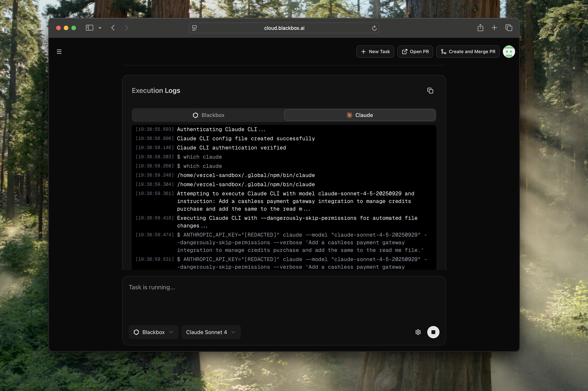This screenshot has width=588, height=391.
Task: Click the Safari share icon
Action: [x=480, y=28]
